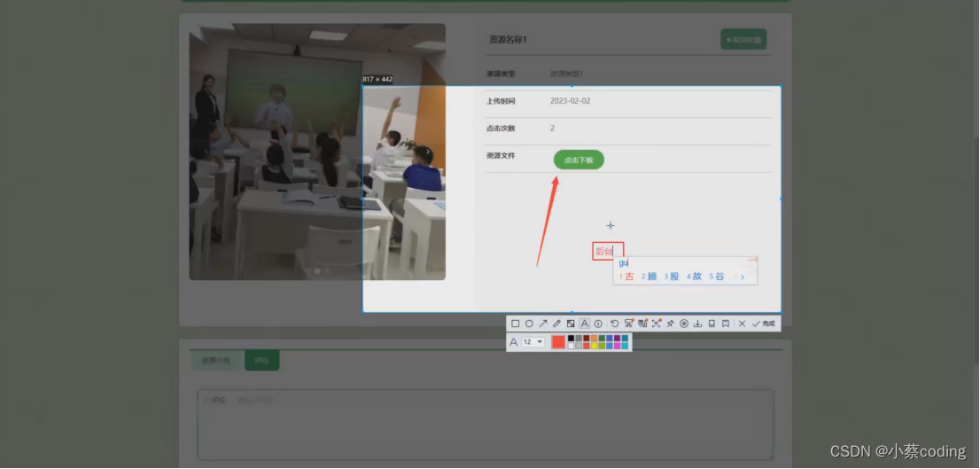
Task: Select the arrow annotation tool
Action: point(543,324)
